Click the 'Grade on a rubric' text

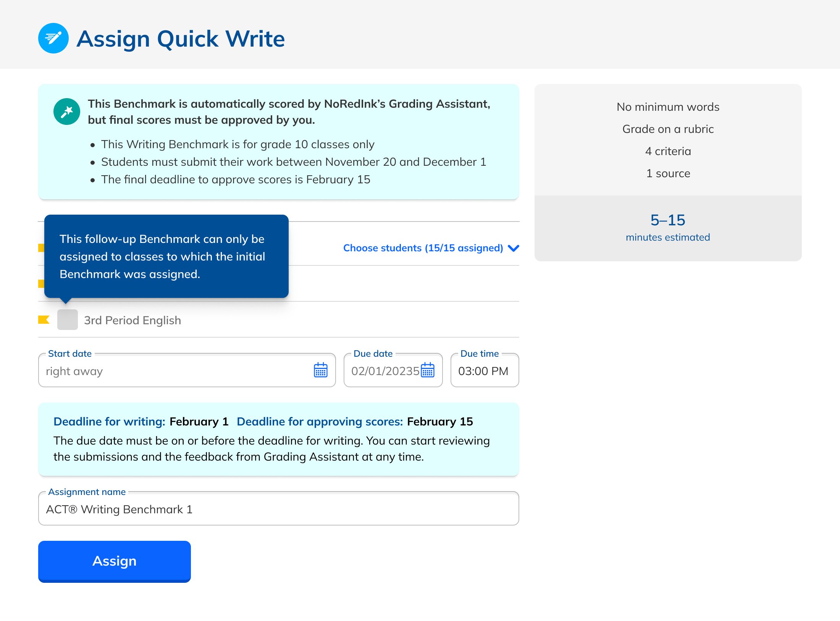coord(668,129)
